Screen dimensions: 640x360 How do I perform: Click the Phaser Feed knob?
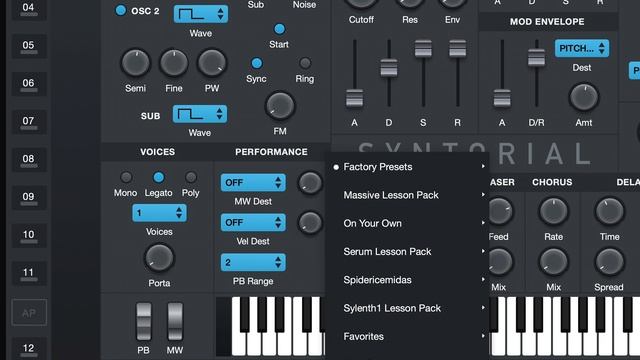(500, 211)
